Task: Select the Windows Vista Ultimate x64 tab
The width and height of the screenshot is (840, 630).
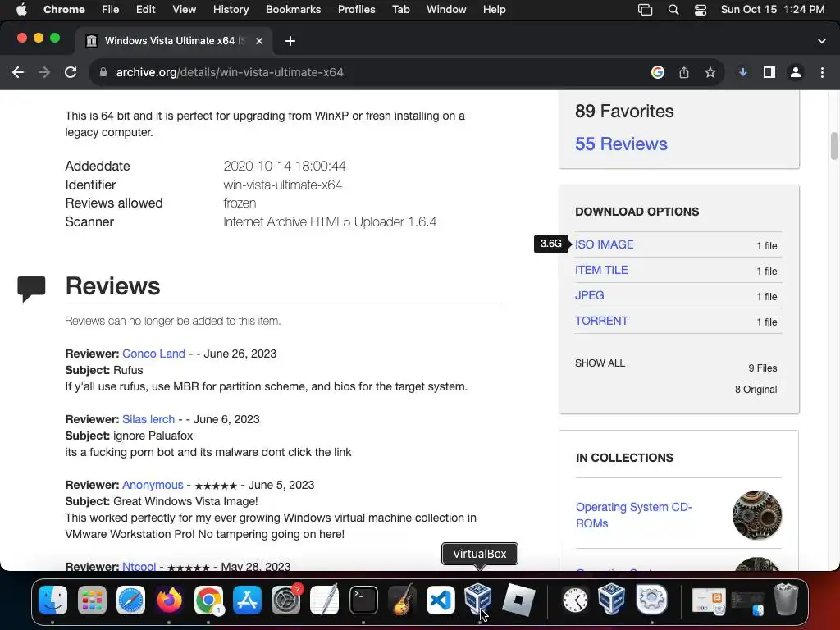Action: click(174, 41)
